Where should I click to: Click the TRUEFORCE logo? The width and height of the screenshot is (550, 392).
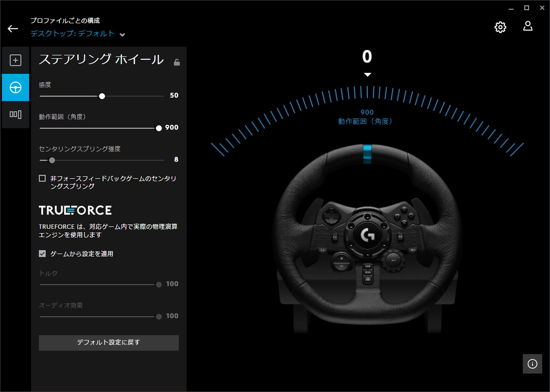point(75,210)
